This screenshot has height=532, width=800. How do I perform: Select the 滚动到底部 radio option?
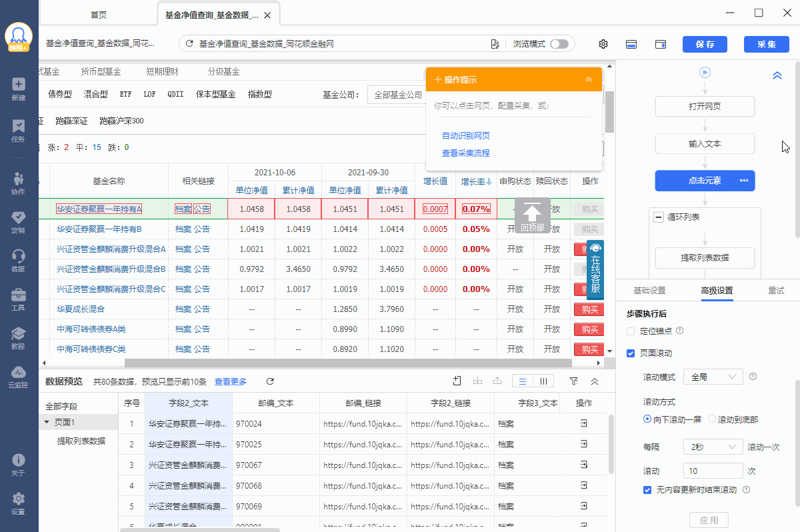[712, 419]
